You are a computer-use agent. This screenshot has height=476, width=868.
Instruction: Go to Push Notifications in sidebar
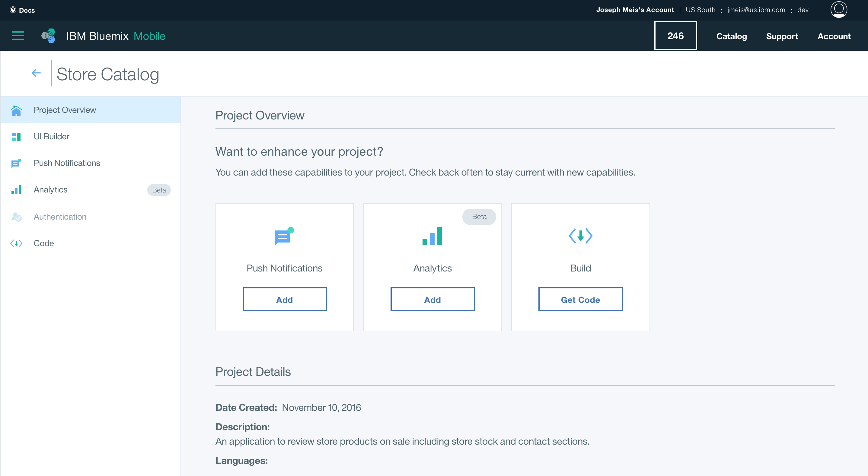click(x=67, y=163)
